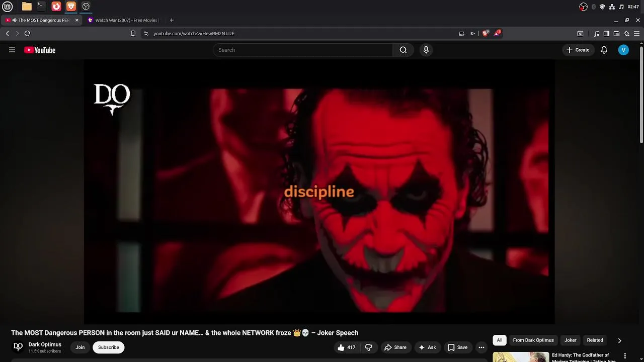Subscribe to Dark Optimus
Image resolution: width=644 pixels, height=362 pixels.
pyautogui.click(x=109, y=347)
